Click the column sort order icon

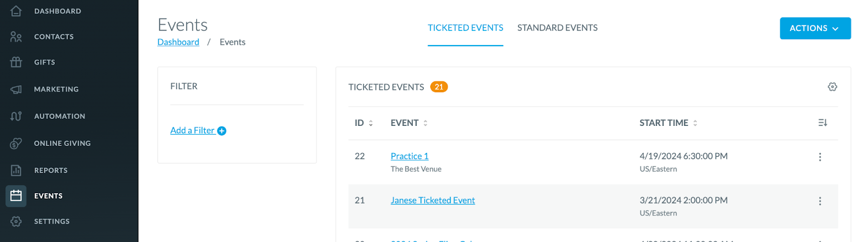pos(822,123)
